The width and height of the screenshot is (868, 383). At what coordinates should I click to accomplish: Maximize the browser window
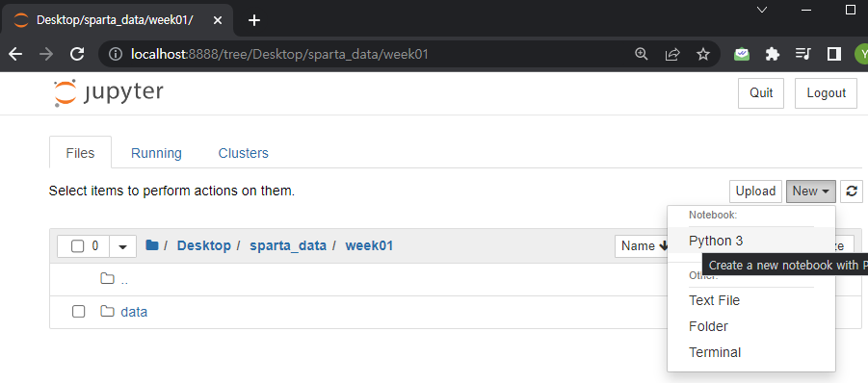(851, 10)
